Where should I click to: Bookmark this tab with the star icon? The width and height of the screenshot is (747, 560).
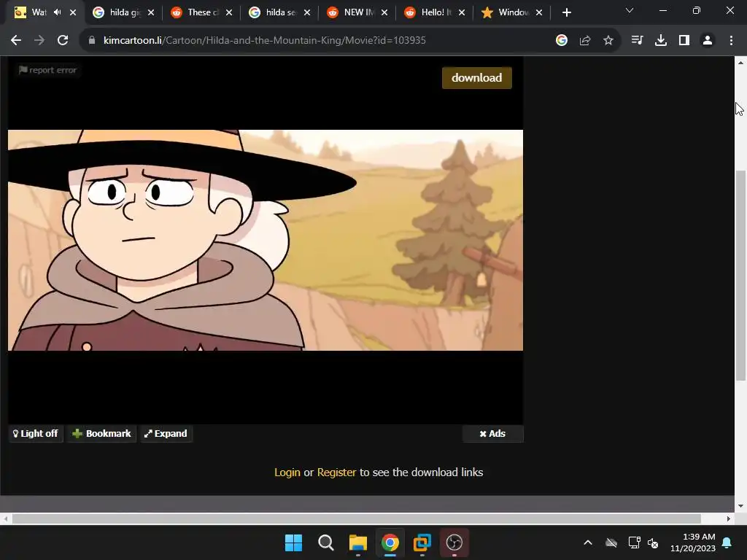pos(608,41)
